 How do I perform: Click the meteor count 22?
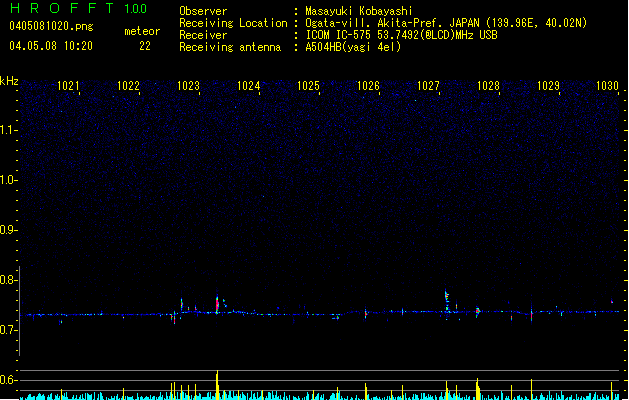click(x=145, y=46)
